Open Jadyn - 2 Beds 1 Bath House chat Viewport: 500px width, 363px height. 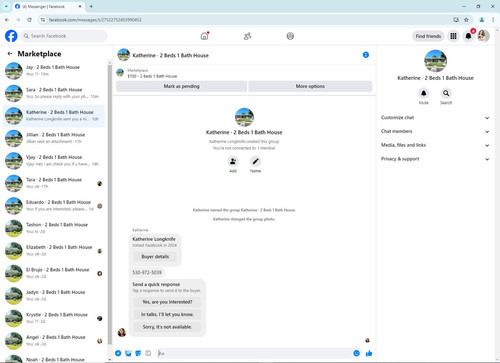pos(54,296)
